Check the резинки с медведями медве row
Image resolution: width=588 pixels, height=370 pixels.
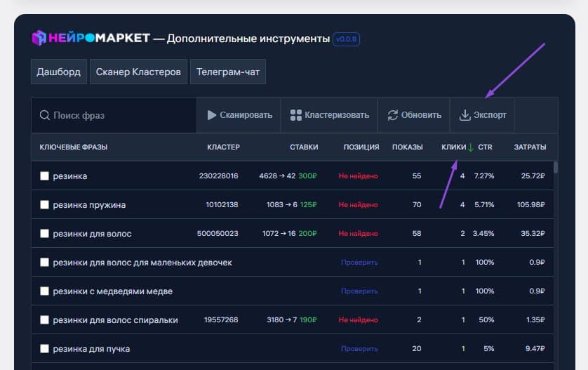[45, 291]
